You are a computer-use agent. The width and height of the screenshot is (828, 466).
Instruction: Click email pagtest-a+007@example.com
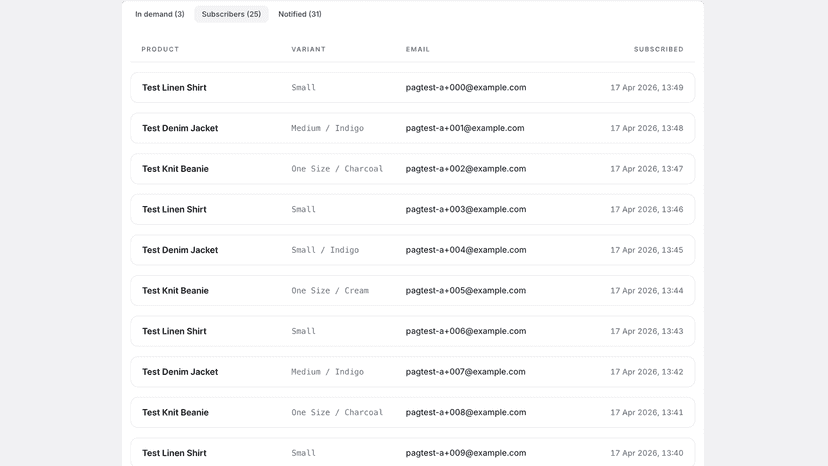click(465, 372)
